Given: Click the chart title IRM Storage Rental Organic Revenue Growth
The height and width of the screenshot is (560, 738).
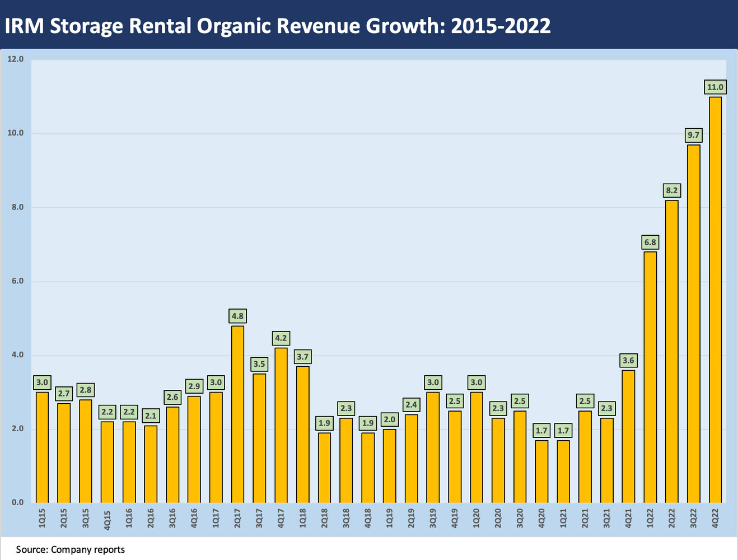Looking at the screenshot, I should click(277, 25).
